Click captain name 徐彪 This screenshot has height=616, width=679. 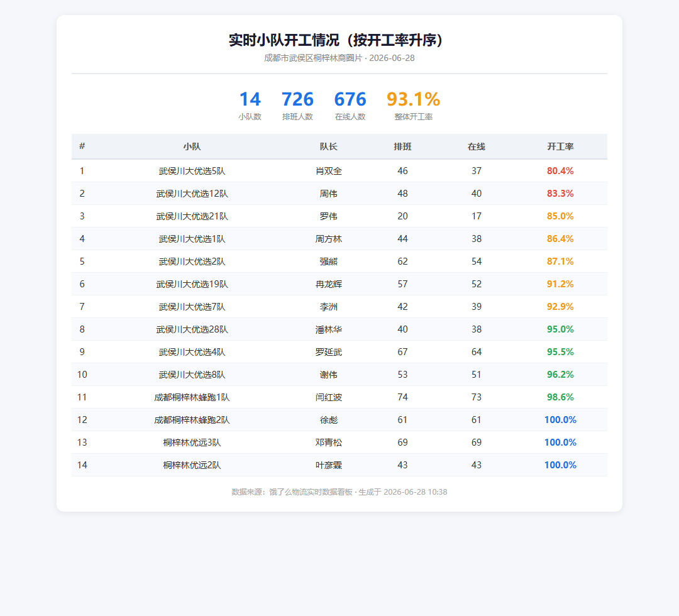click(329, 420)
